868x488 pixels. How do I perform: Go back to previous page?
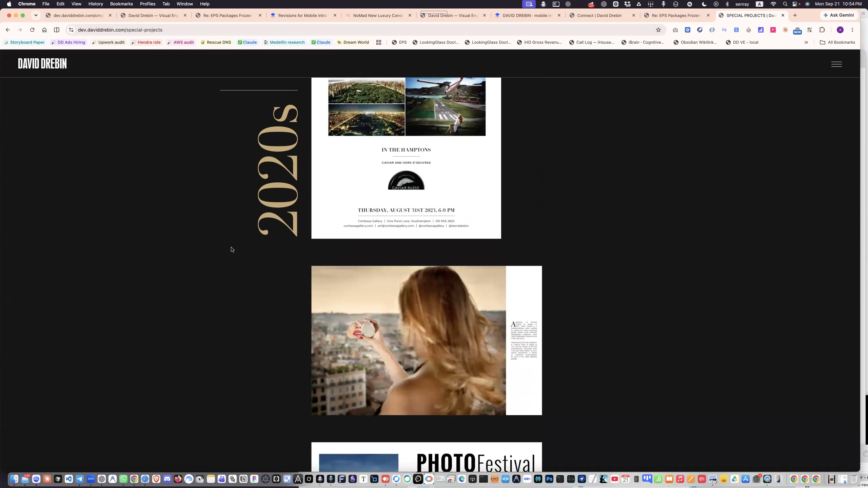tap(8, 30)
